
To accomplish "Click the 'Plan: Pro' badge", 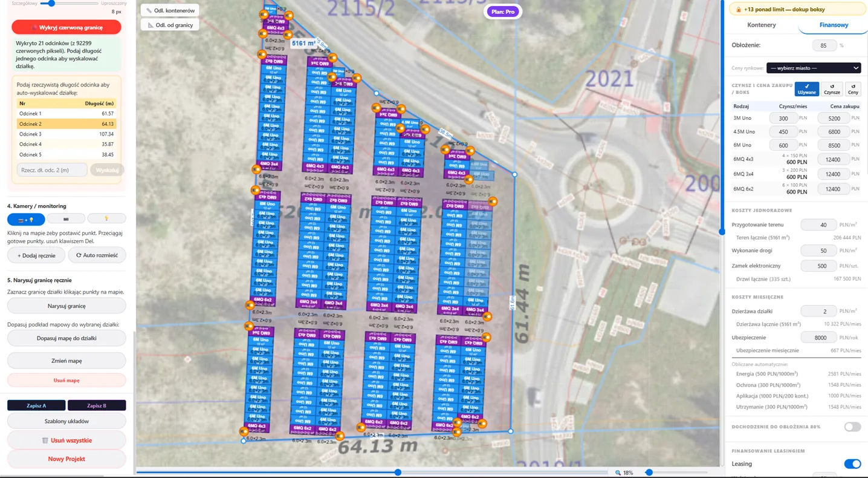I will 503,11.
